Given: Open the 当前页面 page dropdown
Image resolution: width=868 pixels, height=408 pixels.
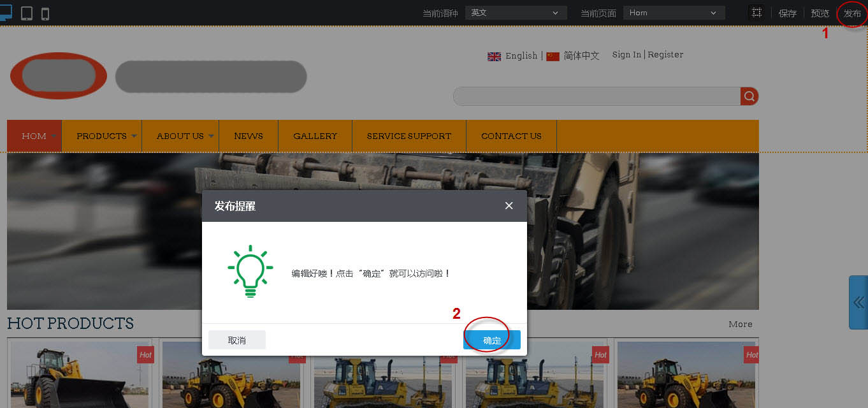Looking at the screenshot, I should coord(673,13).
